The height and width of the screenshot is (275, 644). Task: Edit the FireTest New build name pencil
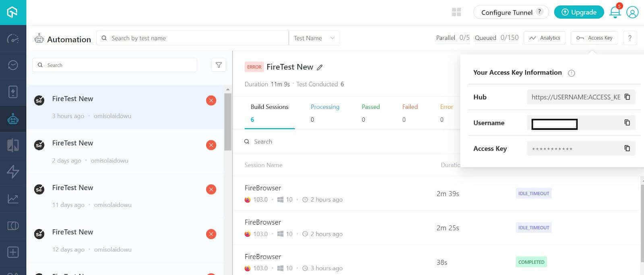click(x=320, y=67)
